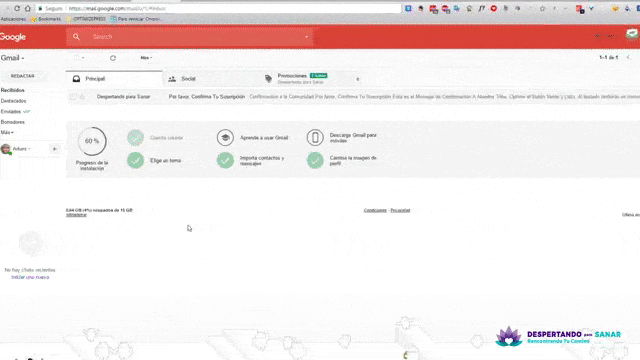The height and width of the screenshot is (360, 640).
Task: Open Enviados folder in sidebar
Action: pyautogui.click(x=11, y=111)
